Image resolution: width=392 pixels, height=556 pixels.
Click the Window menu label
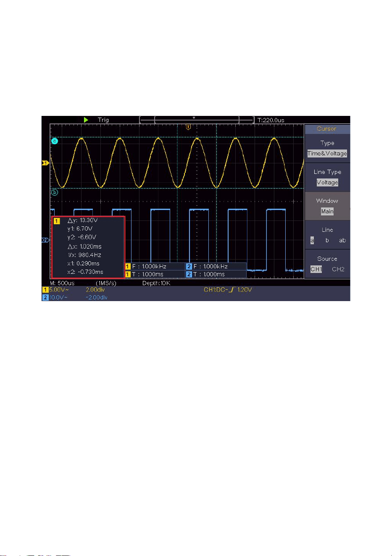tap(327, 201)
